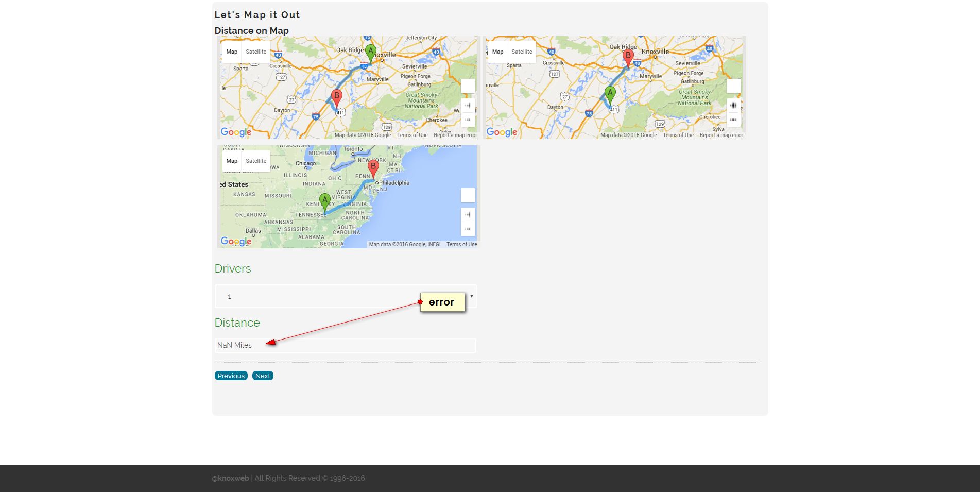Click the Chicago label on the eastern US map
This screenshot has width=980, height=492.
point(306,163)
